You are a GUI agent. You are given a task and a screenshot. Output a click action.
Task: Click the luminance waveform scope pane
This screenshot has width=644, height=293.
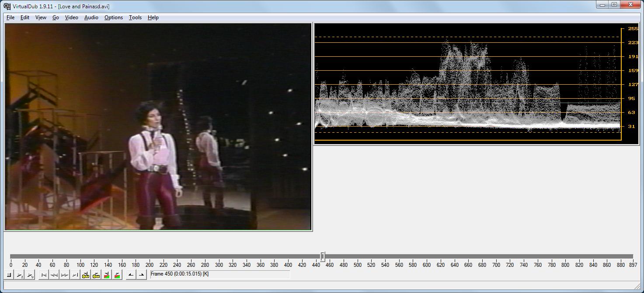click(x=477, y=84)
